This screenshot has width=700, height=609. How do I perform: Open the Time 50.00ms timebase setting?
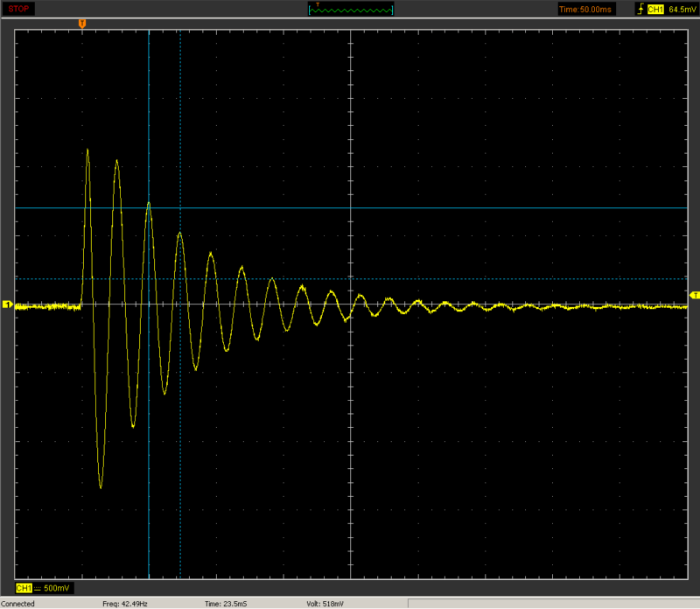(585, 10)
